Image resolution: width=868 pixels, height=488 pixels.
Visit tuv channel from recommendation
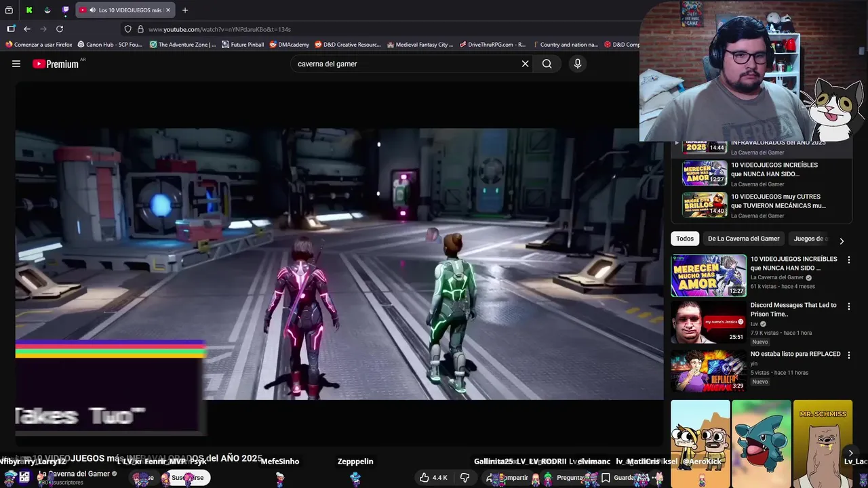(754, 324)
